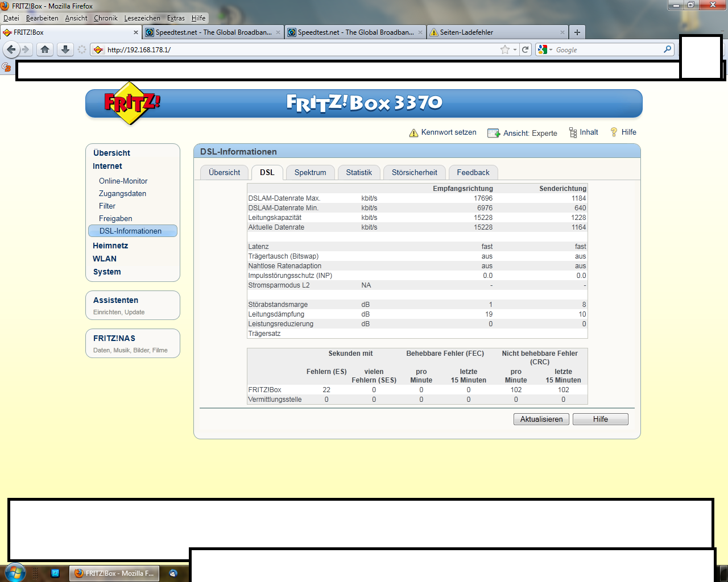Open Übersicht in the sidebar
This screenshot has height=582, width=728.
tap(111, 153)
